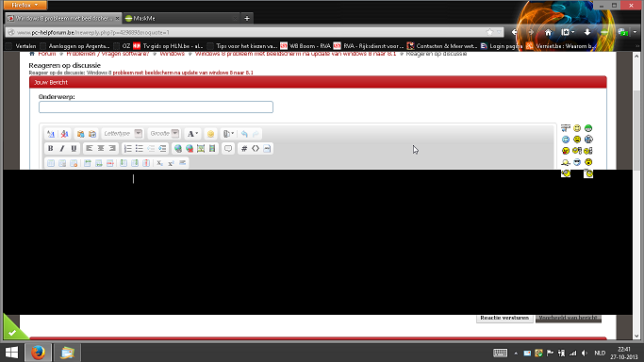Remove link with the crossed globe icon
The width and height of the screenshot is (644, 362).
(190, 149)
